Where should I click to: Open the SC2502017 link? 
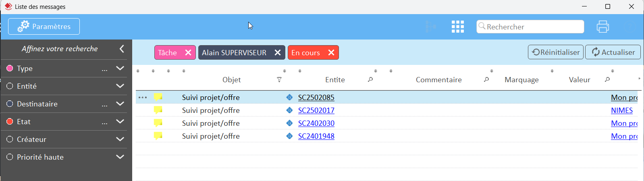[316, 110]
